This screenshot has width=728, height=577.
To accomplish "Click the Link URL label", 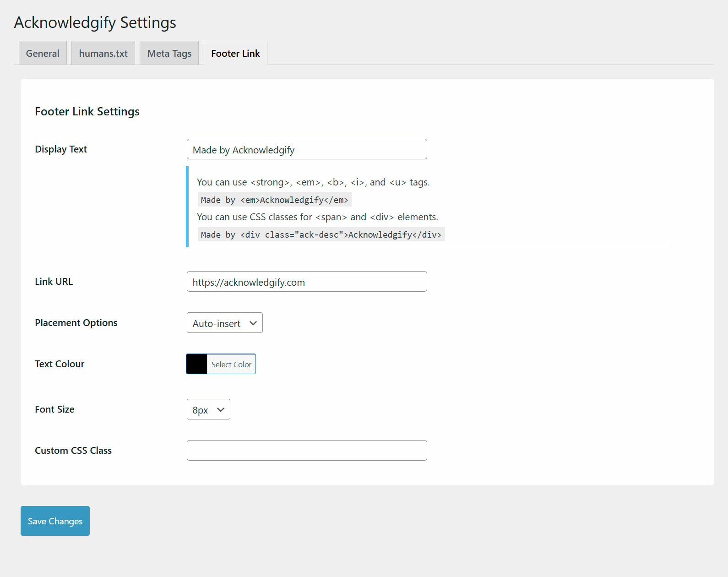I will click(x=54, y=282).
